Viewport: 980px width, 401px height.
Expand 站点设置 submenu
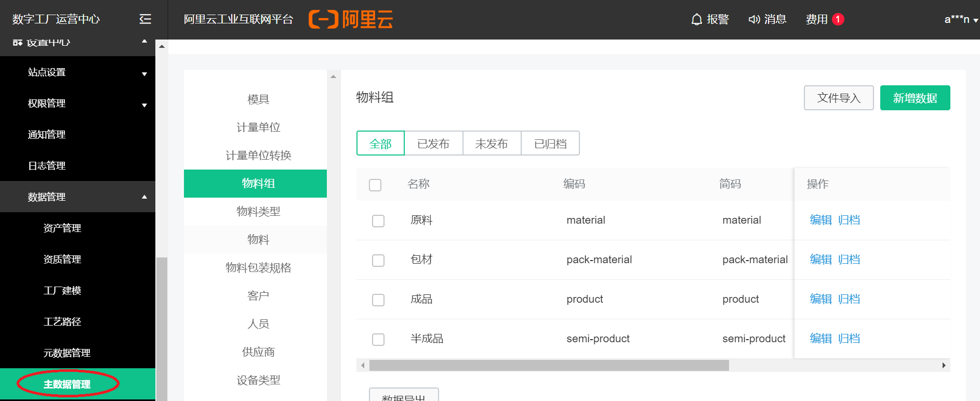[x=144, y=74]
